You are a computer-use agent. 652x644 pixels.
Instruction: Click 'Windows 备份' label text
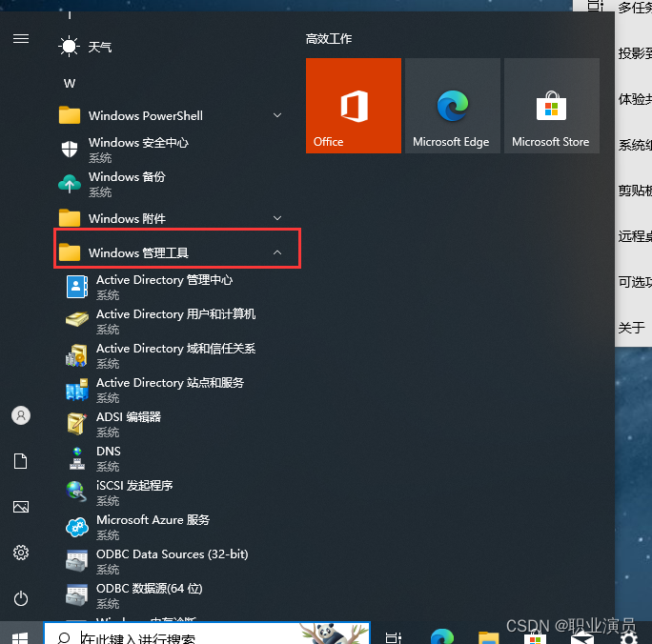coord(127,176)
